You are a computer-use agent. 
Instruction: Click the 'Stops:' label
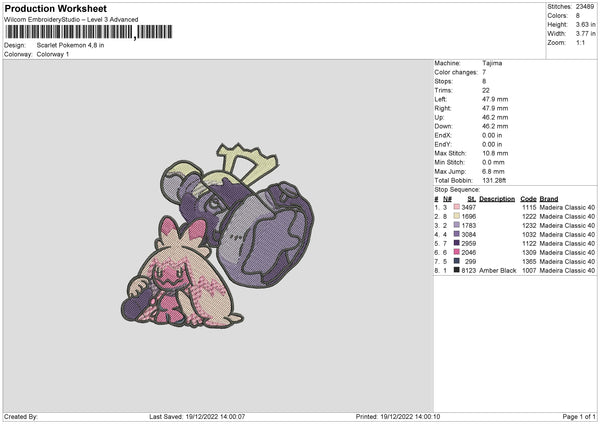coord(443,81)
